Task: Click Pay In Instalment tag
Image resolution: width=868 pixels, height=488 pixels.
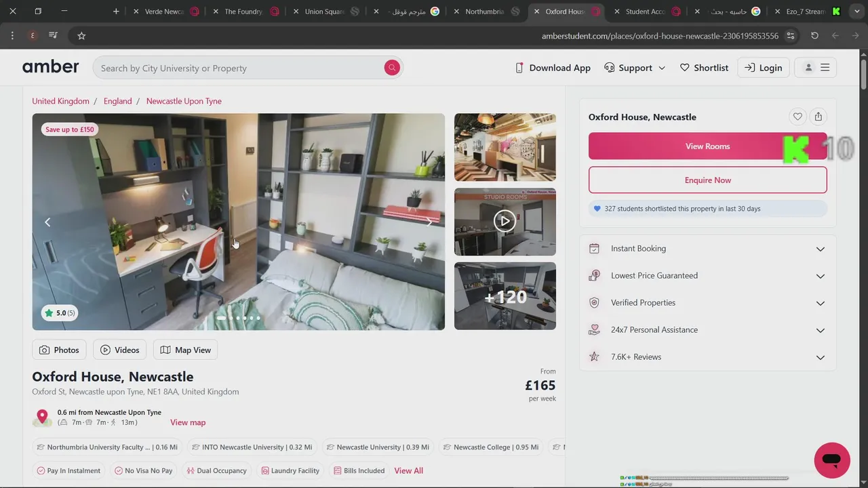Action: click(x=68, y=470)
